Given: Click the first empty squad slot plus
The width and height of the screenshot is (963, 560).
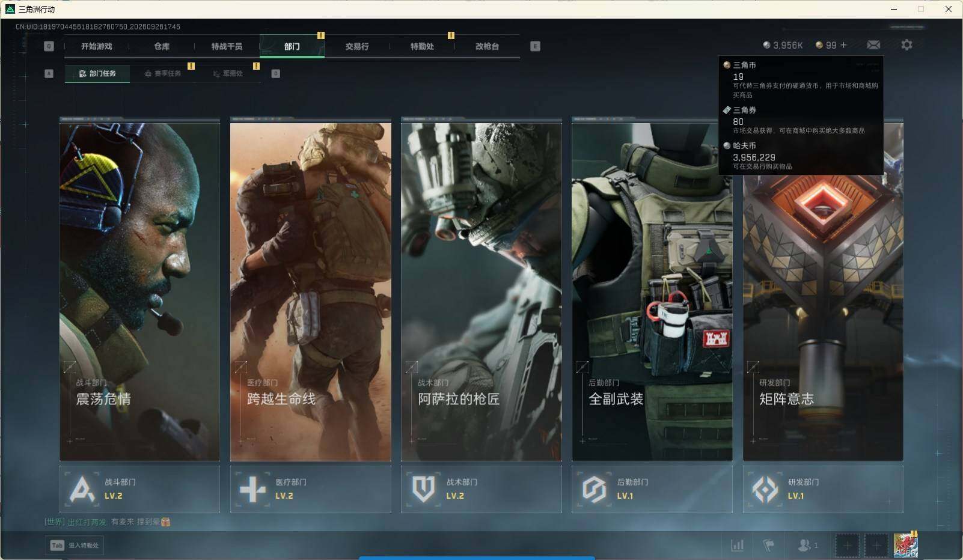Looking at the screenshot, I should coord(847,546).
